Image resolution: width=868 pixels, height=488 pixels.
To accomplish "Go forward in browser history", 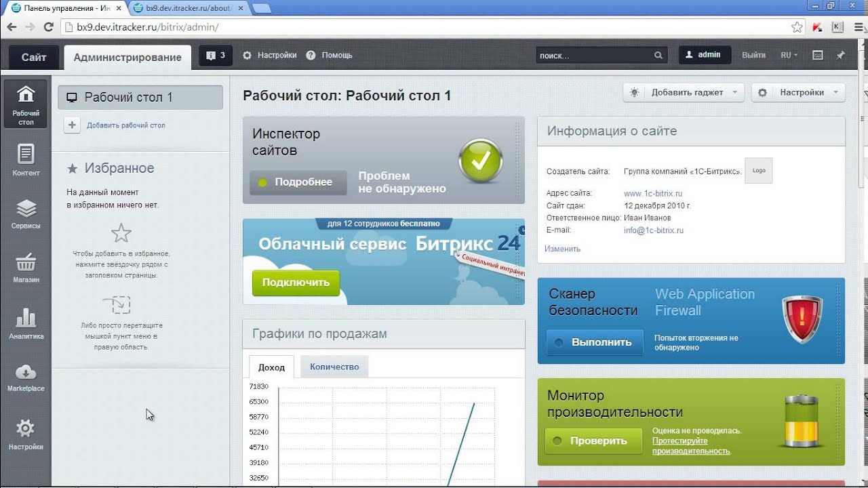I will pyautogui.click(x=30, y=27).
